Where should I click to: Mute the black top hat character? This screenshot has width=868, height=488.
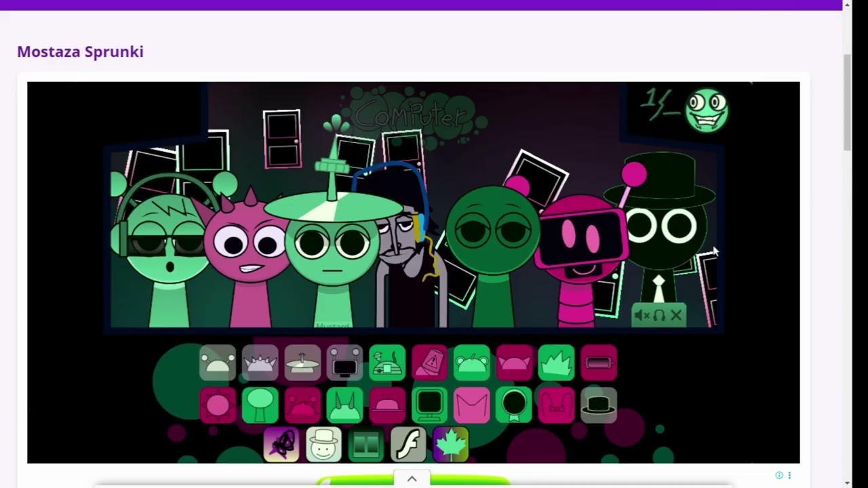pyautogui.click(x=642, y=315)
